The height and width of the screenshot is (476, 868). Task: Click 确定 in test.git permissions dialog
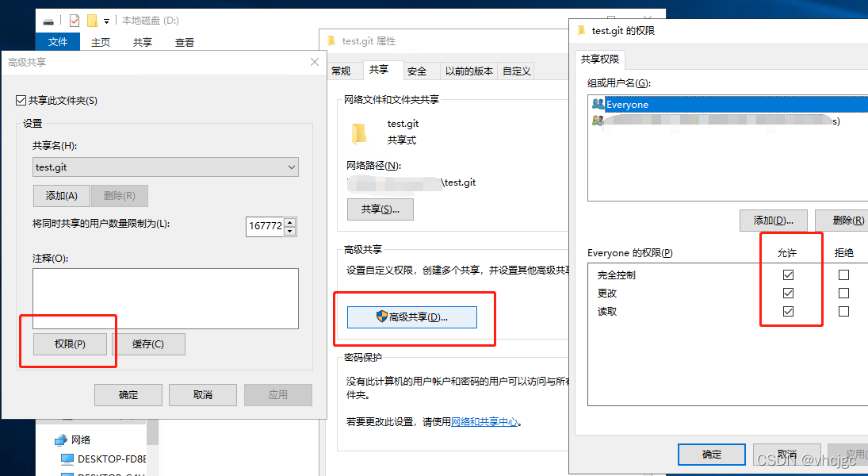click(x=712, y=455)
